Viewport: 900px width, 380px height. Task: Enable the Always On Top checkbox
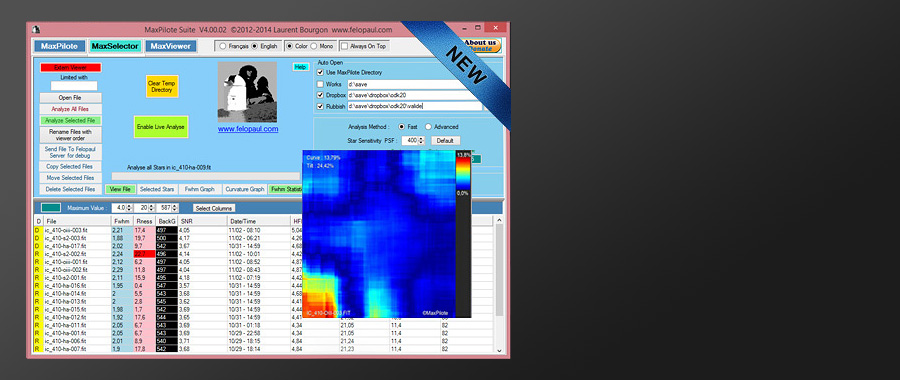[x=344, y=46]
